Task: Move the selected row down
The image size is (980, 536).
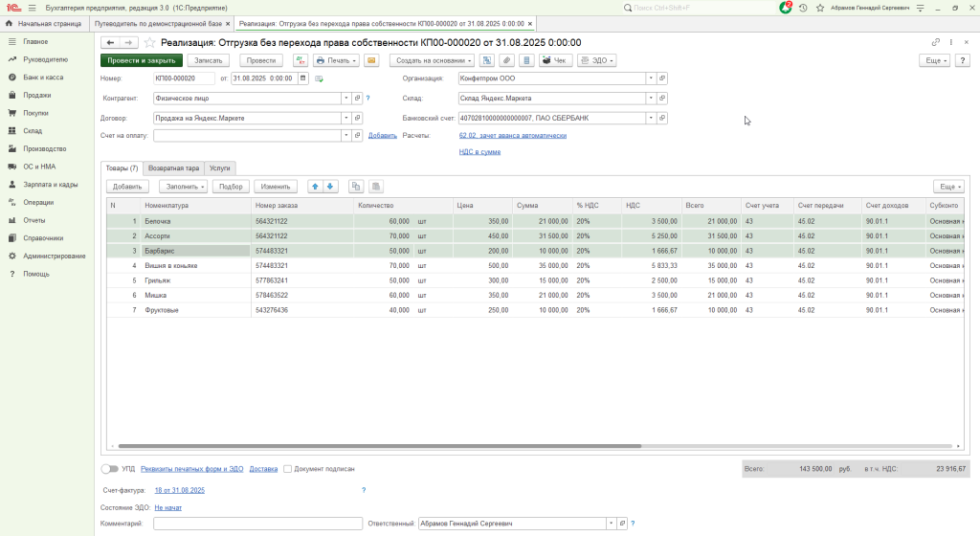Action: (x=330, y=187)
